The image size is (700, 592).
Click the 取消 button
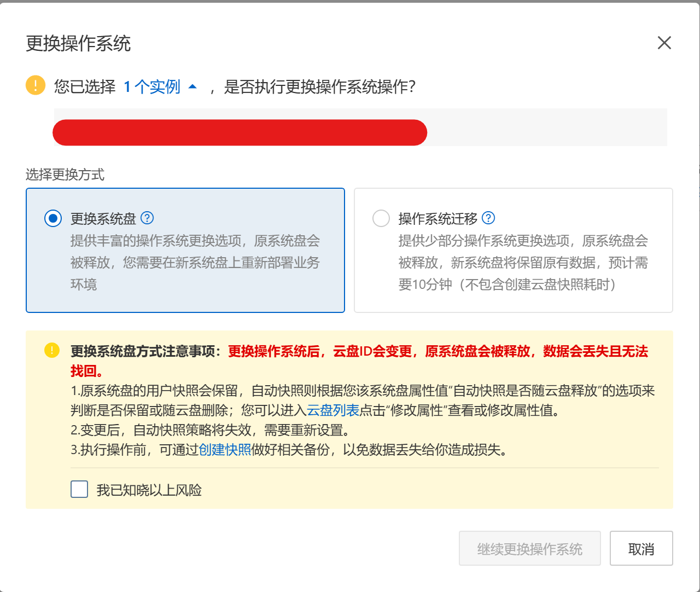click(x=641, y=548)
